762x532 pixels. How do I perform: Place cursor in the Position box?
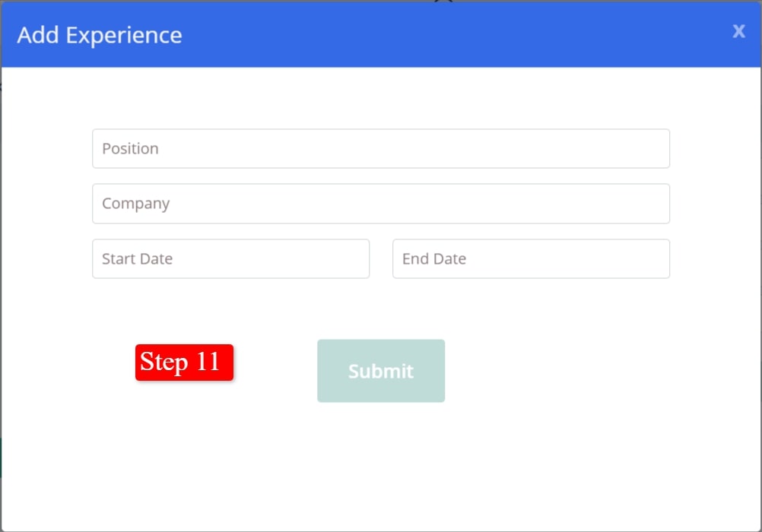[380, 148]
